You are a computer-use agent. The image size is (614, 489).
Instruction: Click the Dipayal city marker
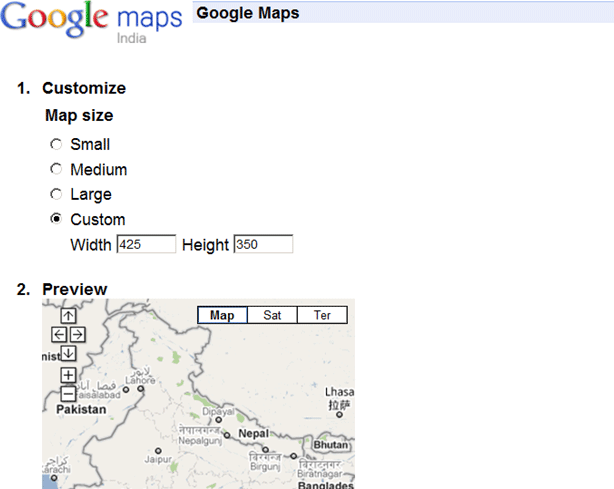(219, 420)
